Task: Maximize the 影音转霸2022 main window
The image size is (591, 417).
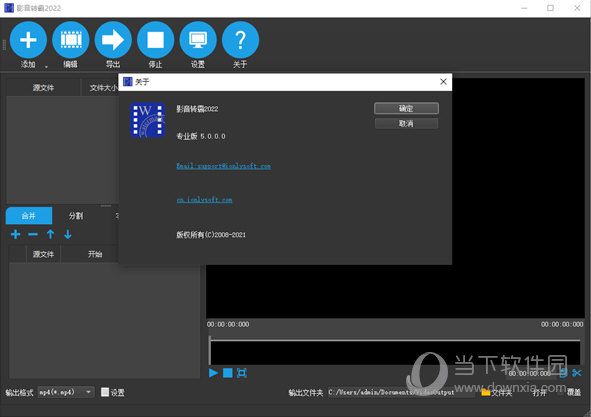Action: point(551,8)
